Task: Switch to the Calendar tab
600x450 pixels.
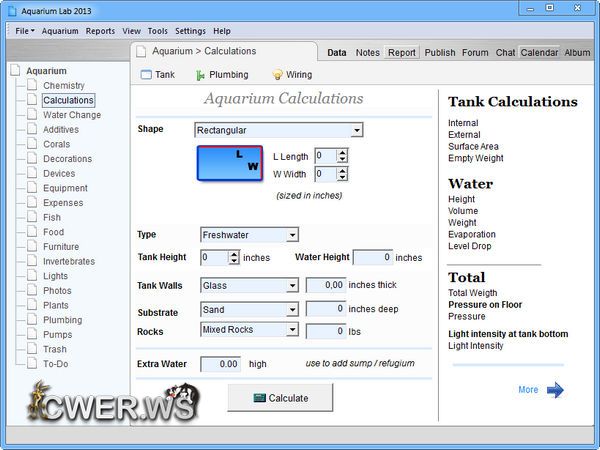Action: pyautogui.click(x=539, y=52)
